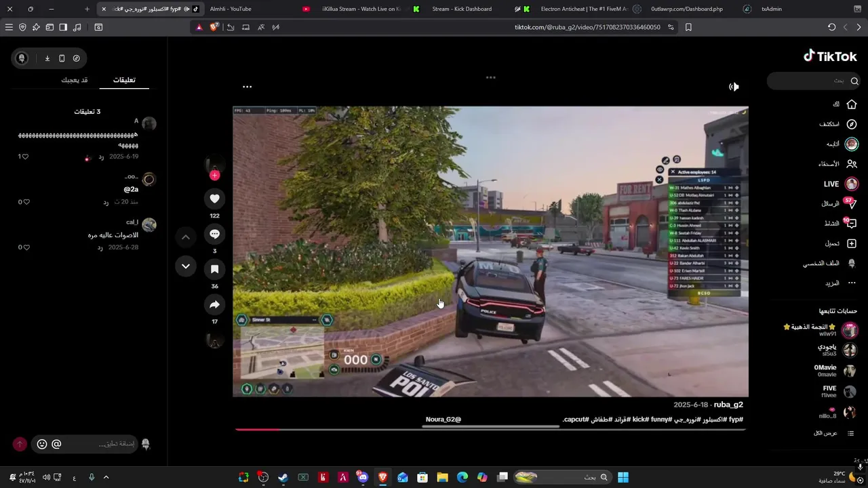Open followed account النجمة الذهبية

(822, 330)
